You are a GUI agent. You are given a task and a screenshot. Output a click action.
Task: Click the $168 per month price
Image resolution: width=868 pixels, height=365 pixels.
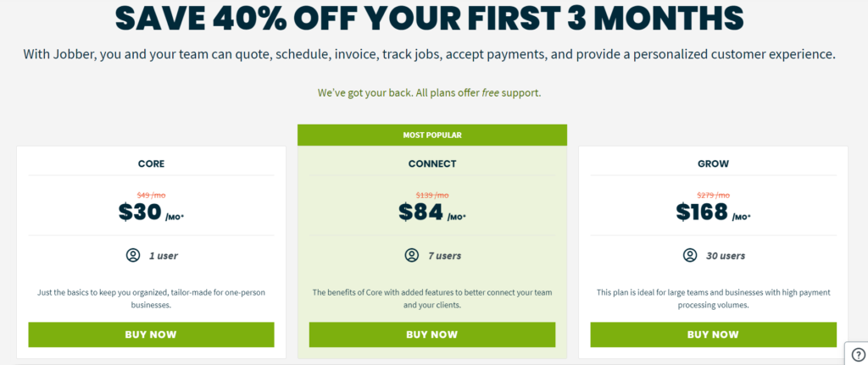(x=713, y=213)
